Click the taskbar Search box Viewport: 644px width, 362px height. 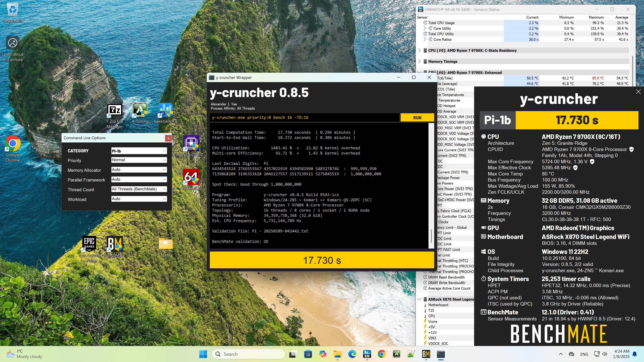[248, 354]
